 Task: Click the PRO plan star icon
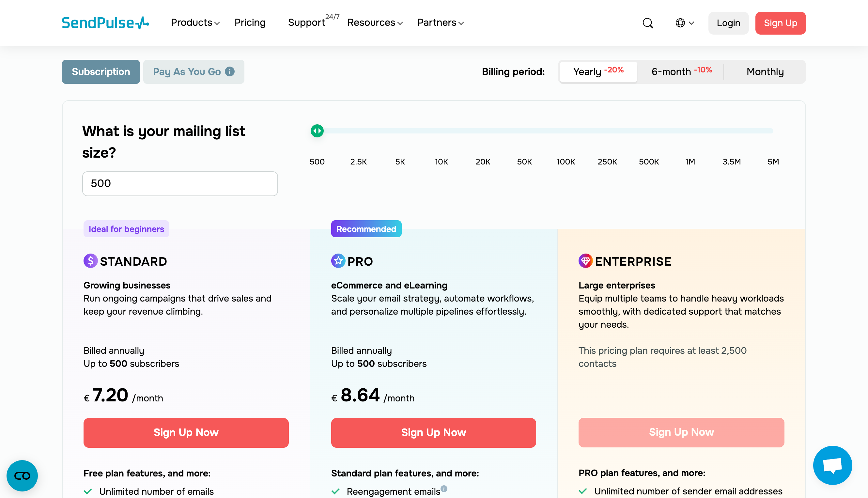pos(338,261)
